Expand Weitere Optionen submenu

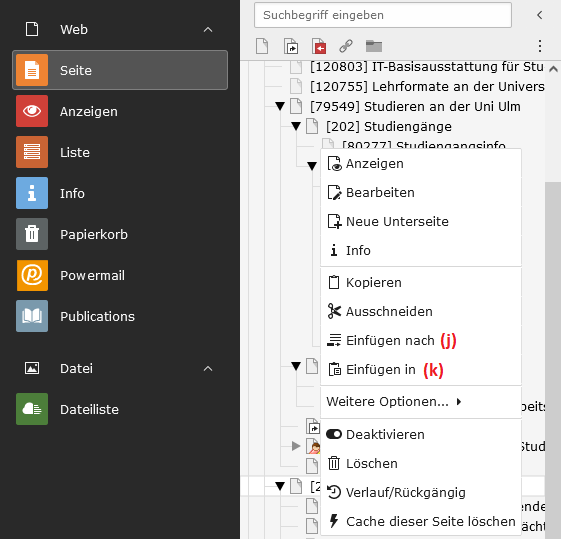click(x=421, y=402)
